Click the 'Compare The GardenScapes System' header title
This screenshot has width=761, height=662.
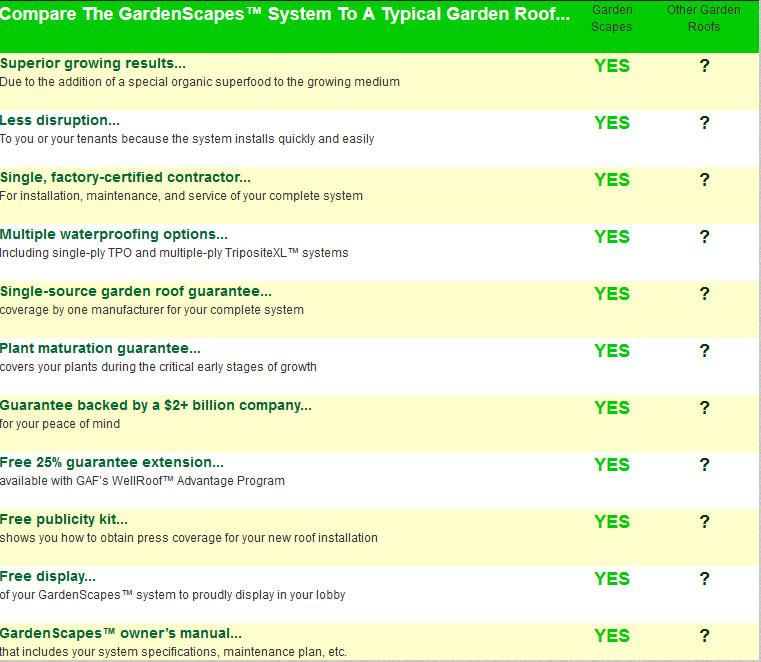click(285, 14)
